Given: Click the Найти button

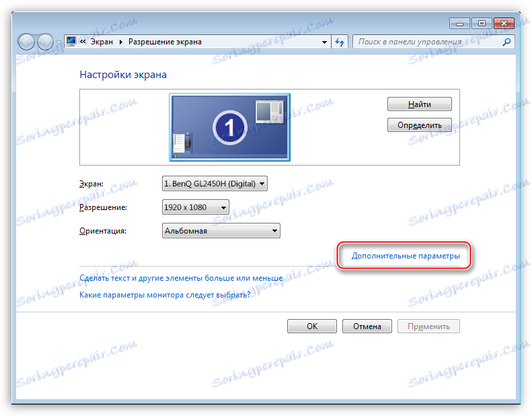Looking at the screenshot, I should click(x=420, y=104).
